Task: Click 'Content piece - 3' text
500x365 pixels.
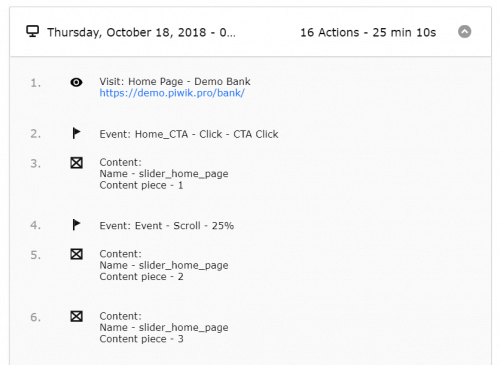Action: pyautogui.click(x=141, y=339)
